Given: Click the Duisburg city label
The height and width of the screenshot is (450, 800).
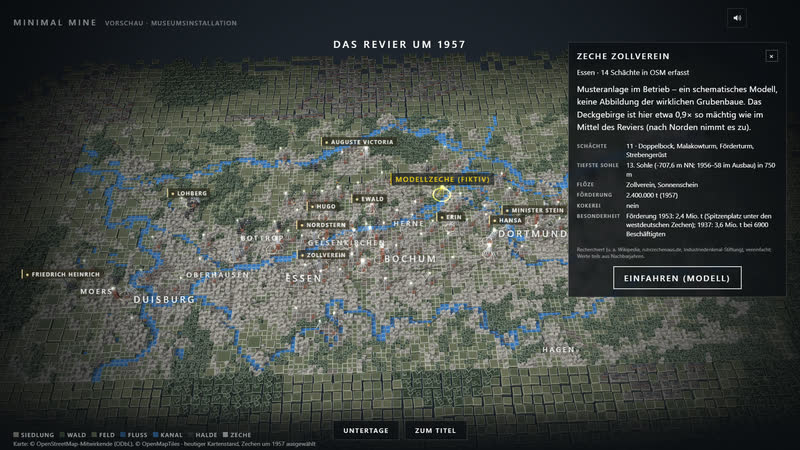Looking at the screenshot, I should pos(164,299).
